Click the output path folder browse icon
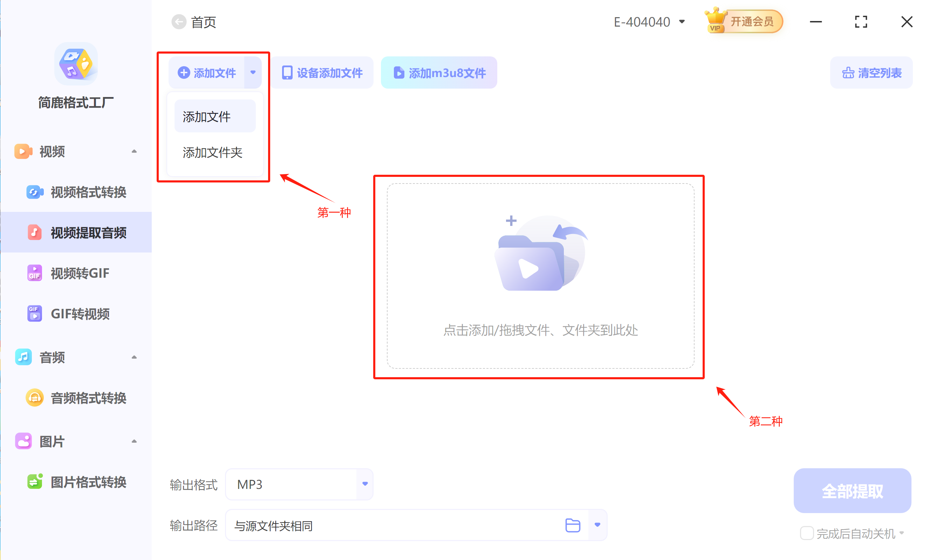Screen dimensions: 929x560 [572, 525]
